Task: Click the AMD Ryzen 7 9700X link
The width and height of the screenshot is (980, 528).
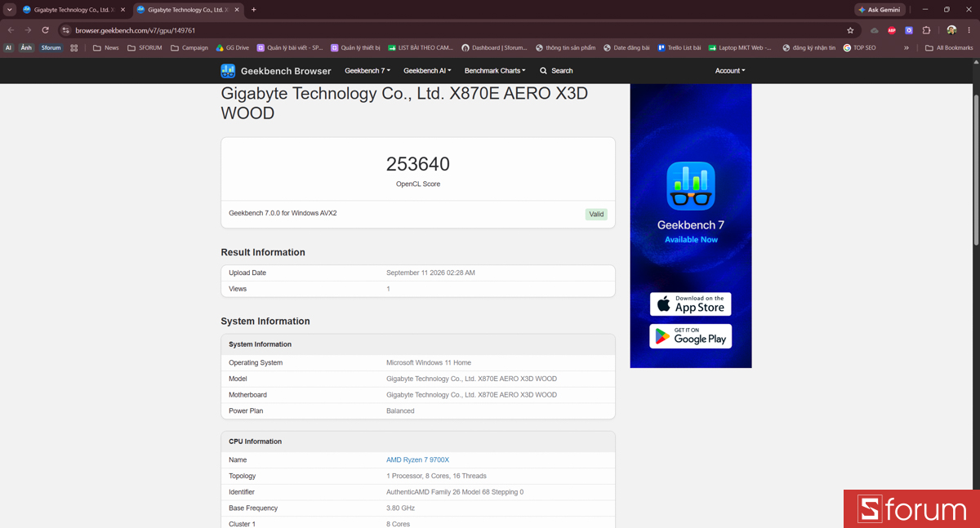Action: point(417,460)
